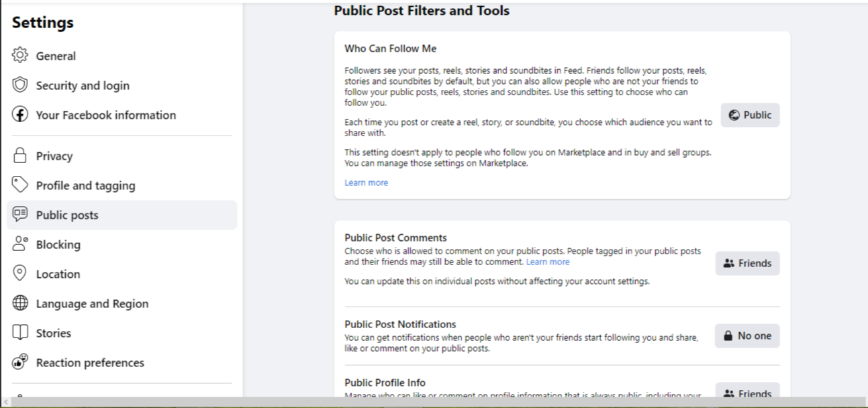Open Profile and tagging settings

coord(122,185)
